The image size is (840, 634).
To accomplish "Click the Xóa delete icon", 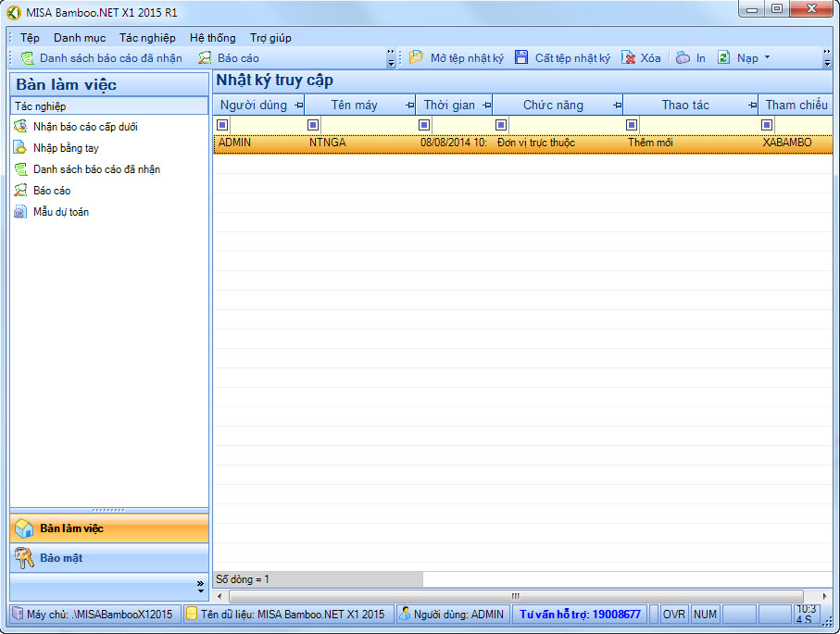I will (629, 57).
